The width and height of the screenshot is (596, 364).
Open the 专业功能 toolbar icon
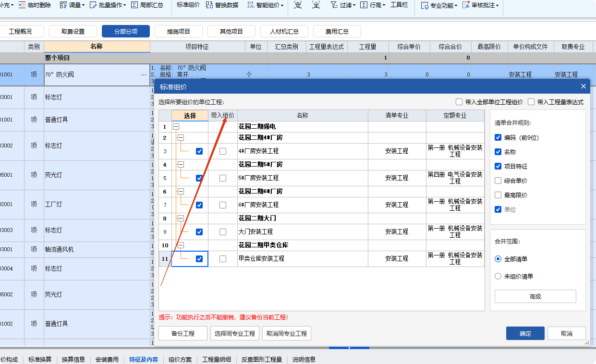coord(438,6)
